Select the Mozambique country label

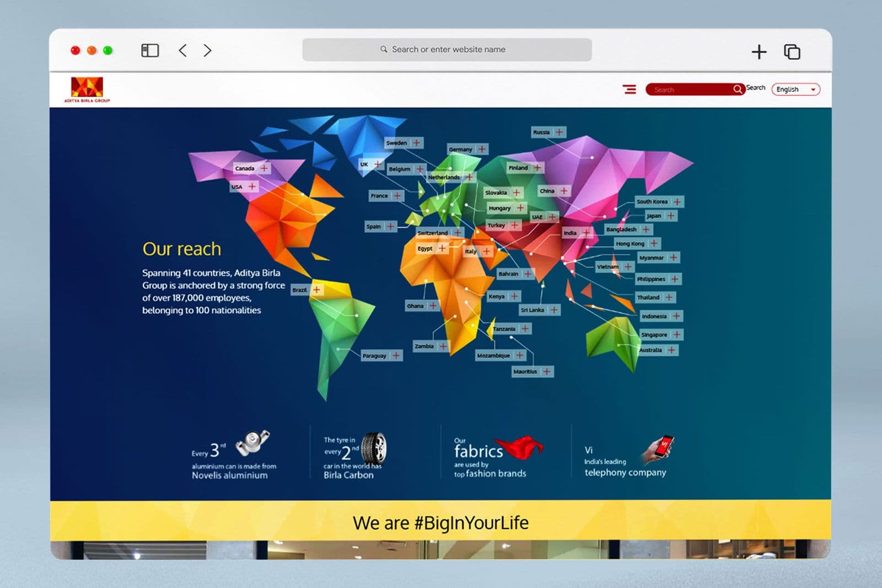493,356
